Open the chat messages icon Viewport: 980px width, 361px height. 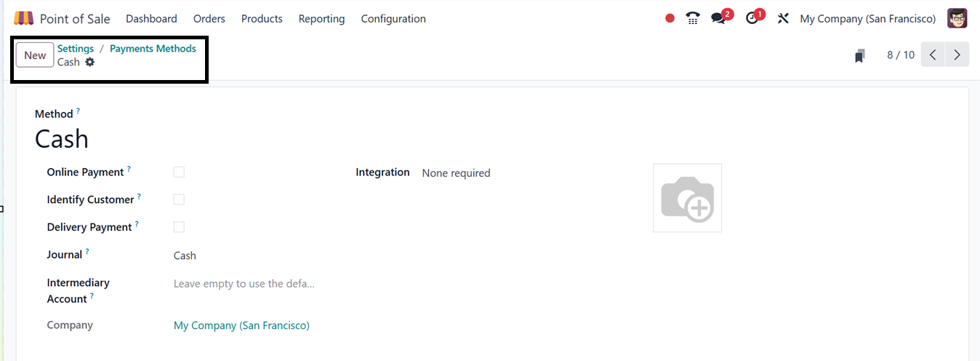[x=719, y=19]
